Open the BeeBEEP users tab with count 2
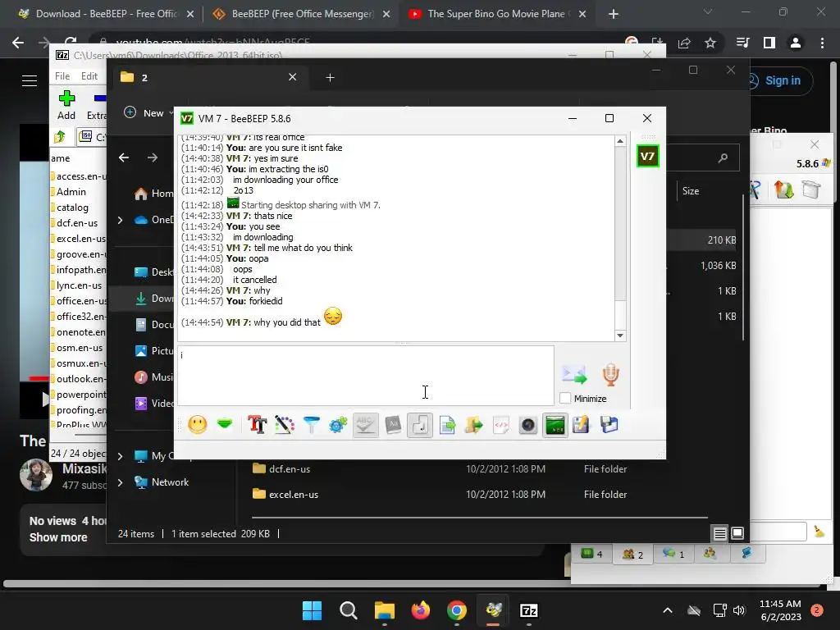Viewport: 840px width, 630px height. (x=632, y=555)
